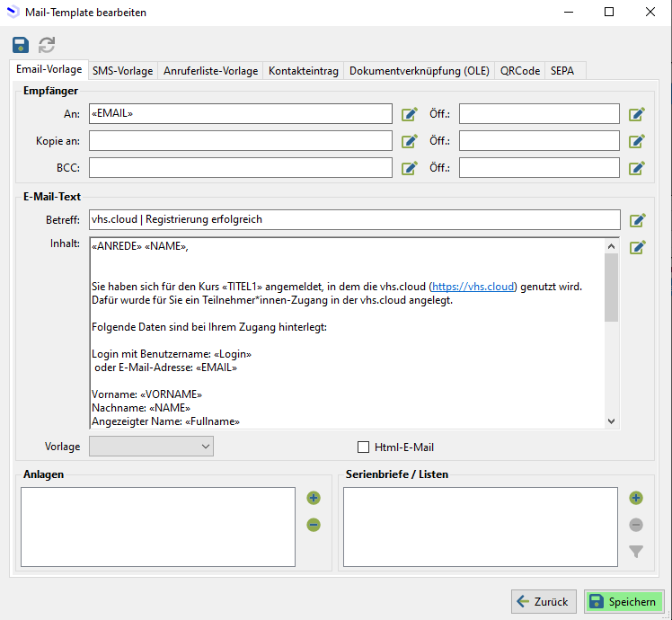Follow the https://vhs.cloud link

(473, 287)
